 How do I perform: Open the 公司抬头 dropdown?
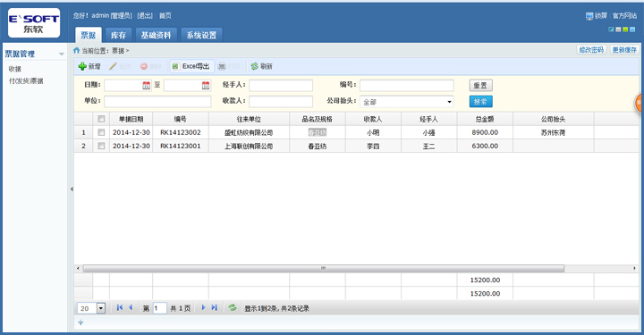tap(449, 102)
